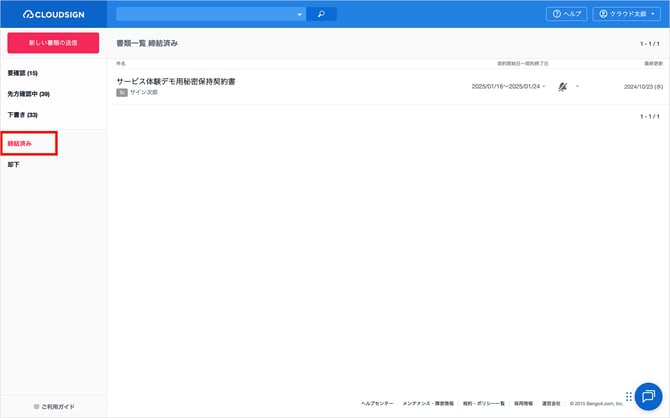Open the chat support bubble

pos(651,397)
